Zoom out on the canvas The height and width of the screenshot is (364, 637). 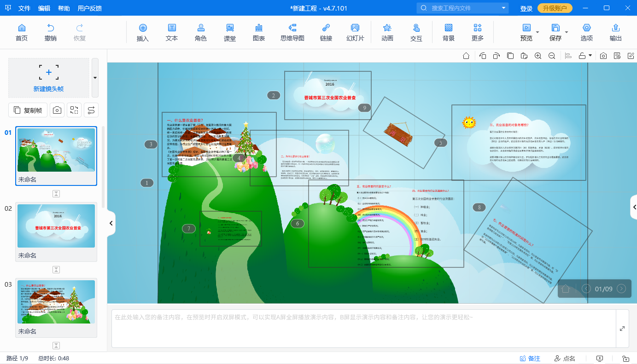point(552,56)
